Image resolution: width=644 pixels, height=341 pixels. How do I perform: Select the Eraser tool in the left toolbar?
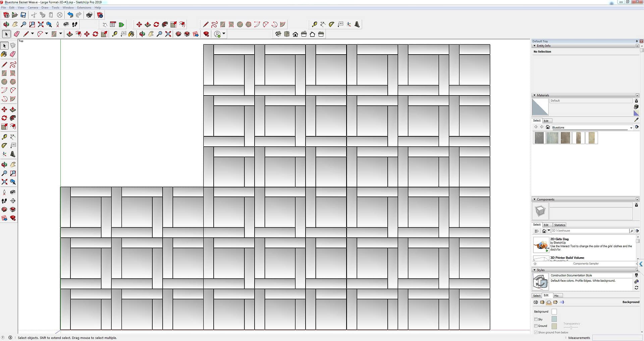click(13, 54)
